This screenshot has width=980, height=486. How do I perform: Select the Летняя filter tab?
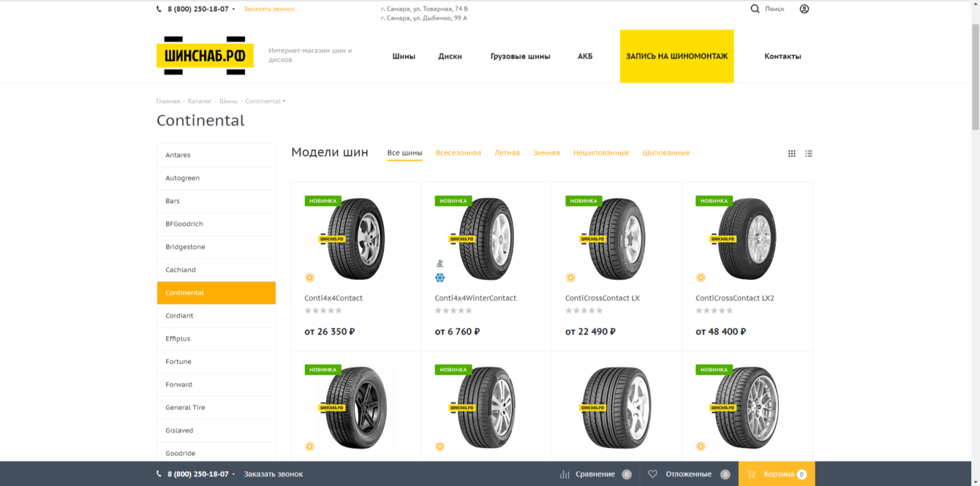507,153
